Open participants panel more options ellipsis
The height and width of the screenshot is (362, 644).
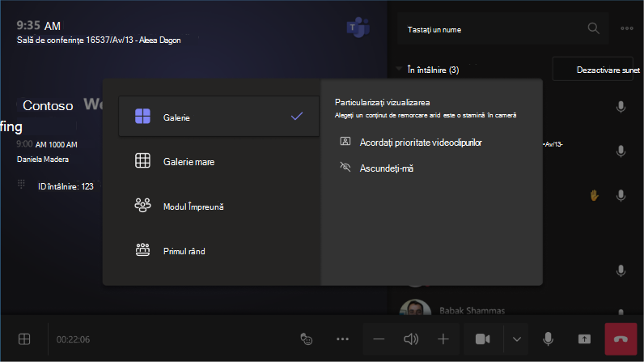coord(627,28)
